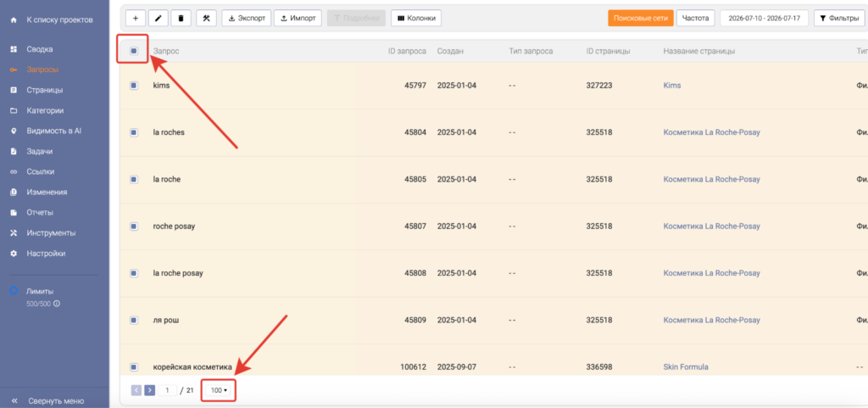Click query ID 100612 cell
868x408 pixels.
coord(413,367)
